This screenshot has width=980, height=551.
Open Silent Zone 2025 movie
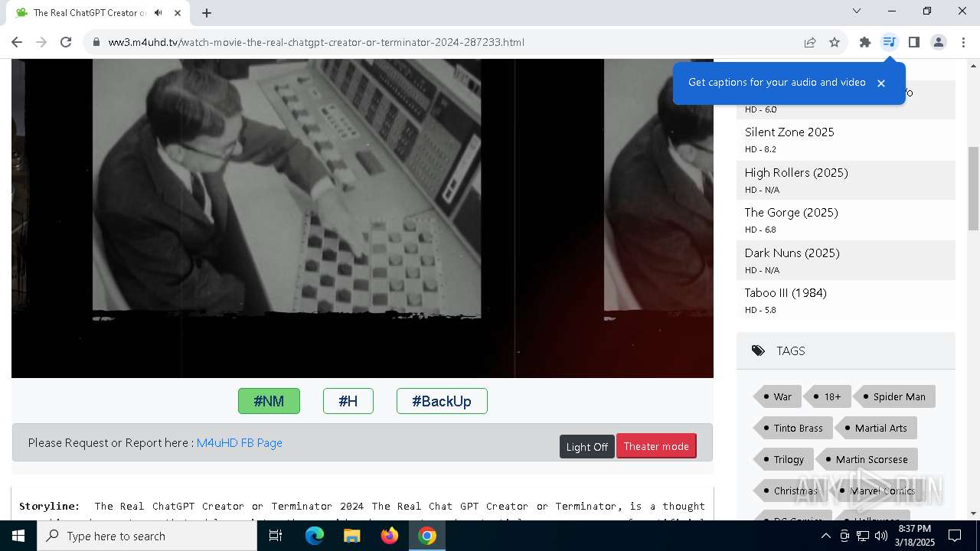[789, 132]
